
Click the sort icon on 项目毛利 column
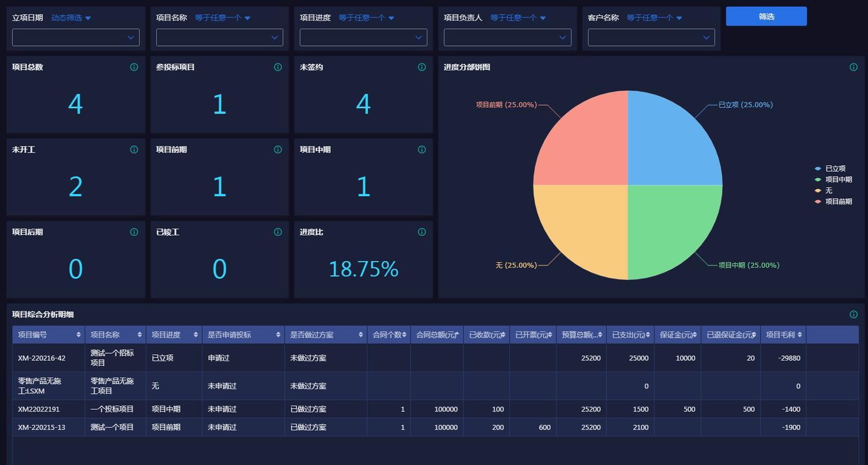(x=799, y=334)
